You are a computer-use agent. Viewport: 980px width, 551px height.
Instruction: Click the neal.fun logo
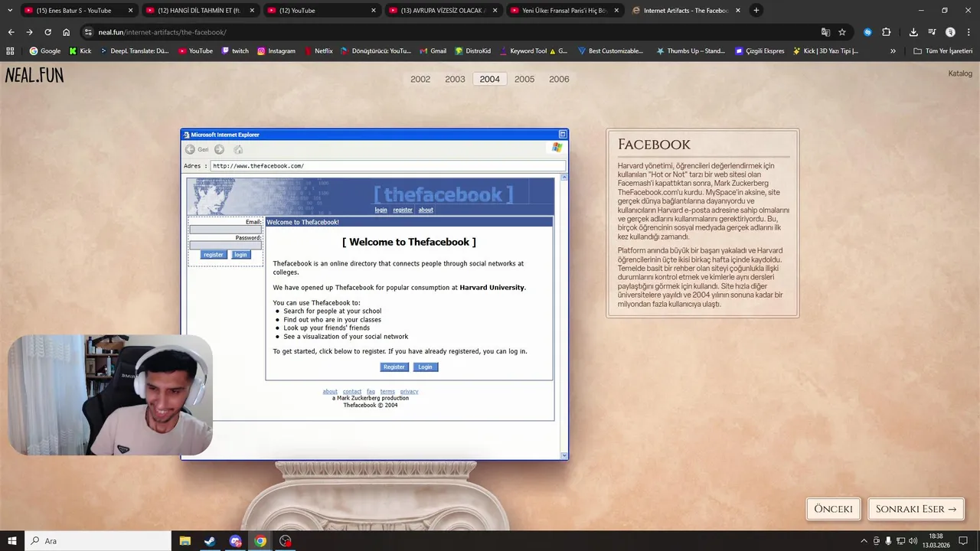pyautogui.click(x=34, y=75)
